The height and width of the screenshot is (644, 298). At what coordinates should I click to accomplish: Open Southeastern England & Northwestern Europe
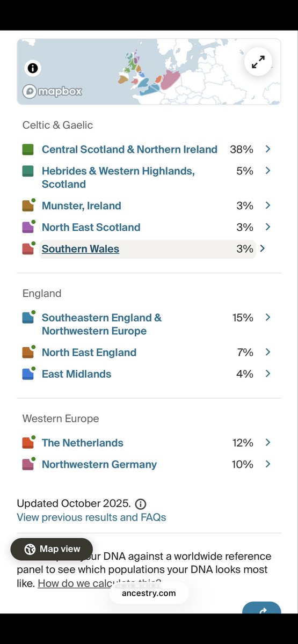(x=101, y=324)
